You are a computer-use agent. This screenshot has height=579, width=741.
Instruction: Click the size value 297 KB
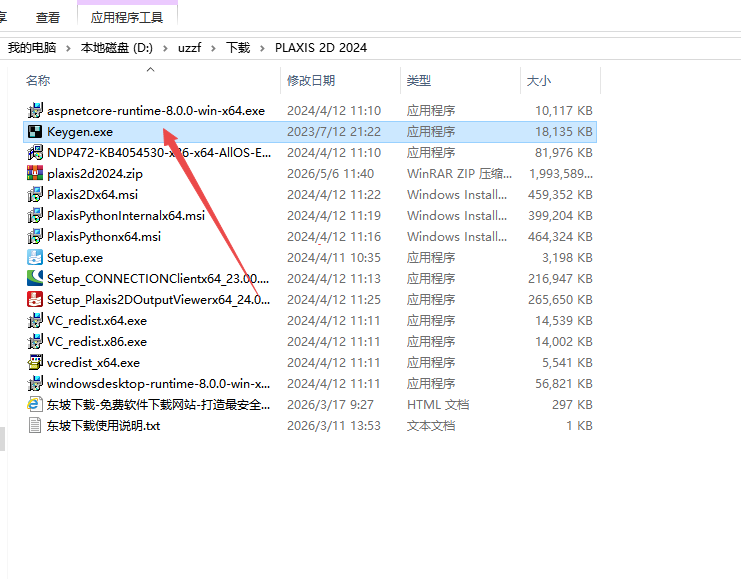pyautogui.click(x=572, y=405)
